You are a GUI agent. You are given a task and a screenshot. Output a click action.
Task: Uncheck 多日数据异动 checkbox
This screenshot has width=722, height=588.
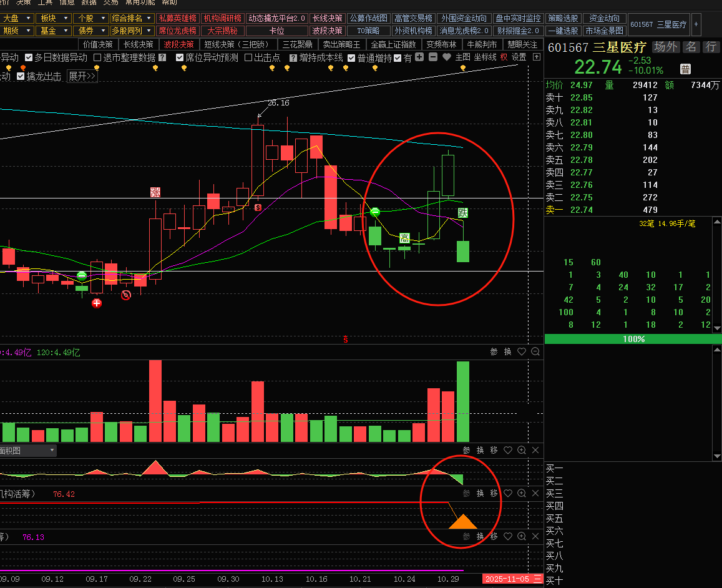29,57
